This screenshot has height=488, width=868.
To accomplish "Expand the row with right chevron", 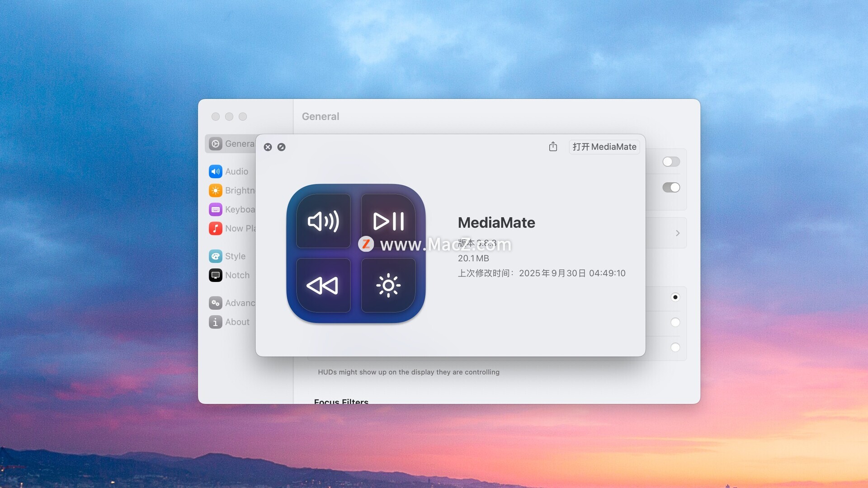I will coord(677,233).
